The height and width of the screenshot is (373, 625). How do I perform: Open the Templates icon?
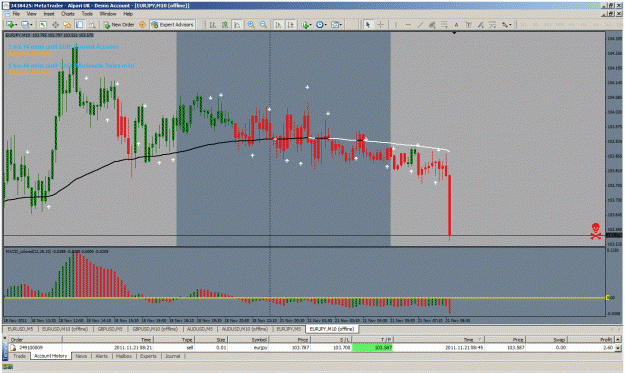(x=335, y=25)
